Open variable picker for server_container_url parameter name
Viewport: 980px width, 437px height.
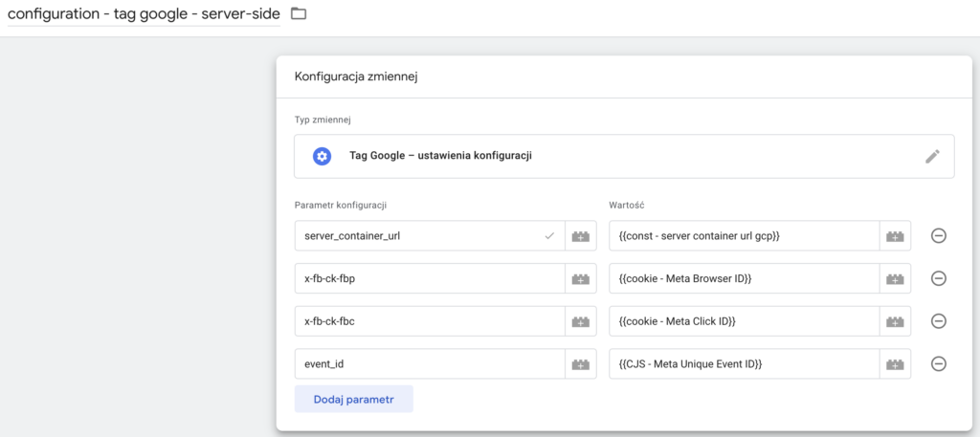(x=580, y=236)
